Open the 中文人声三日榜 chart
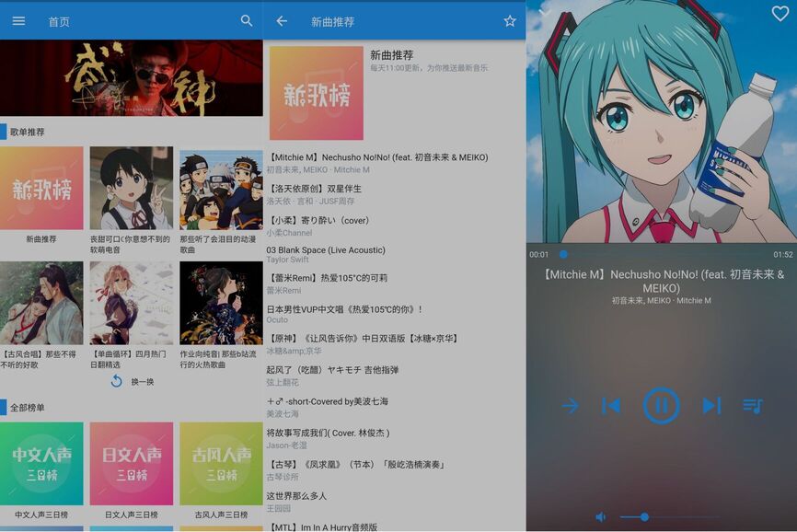The image size is (797, 532). tap(41, 463)
